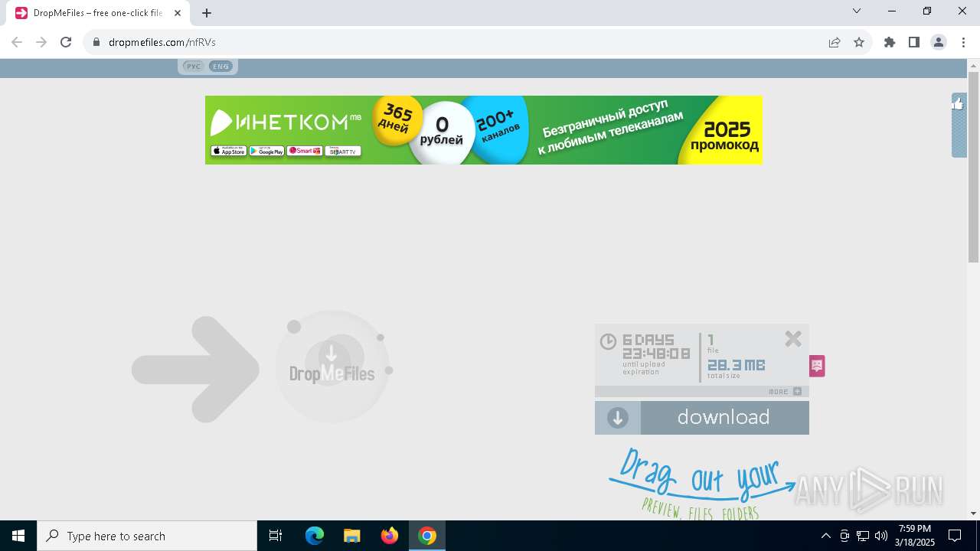
Task: Open Windows Start menu
Action: click(x=18, y=536)
